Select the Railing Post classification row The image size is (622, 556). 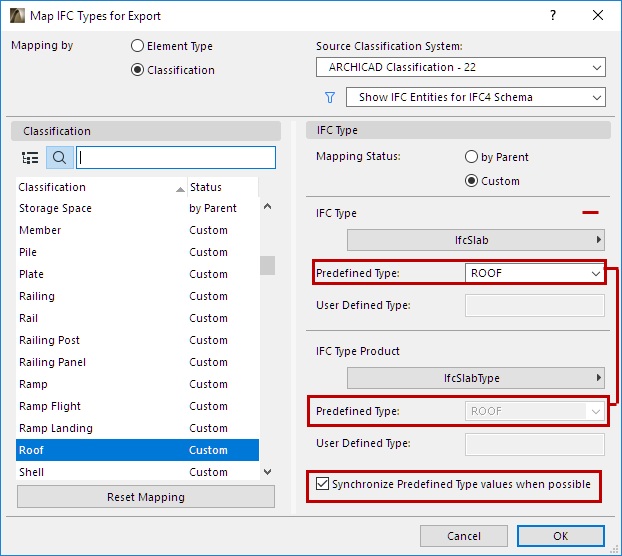137,340
